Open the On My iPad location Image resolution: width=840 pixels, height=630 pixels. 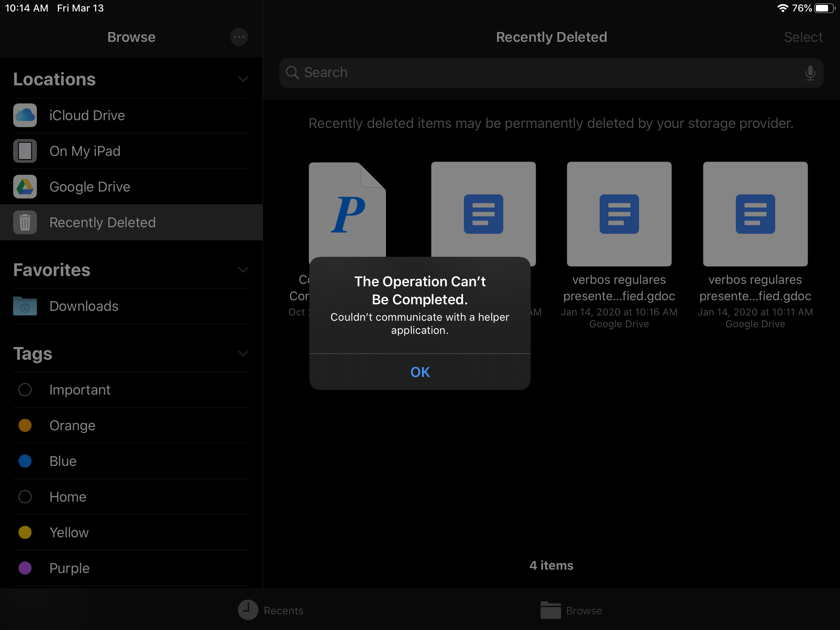[x=84, y=151]
